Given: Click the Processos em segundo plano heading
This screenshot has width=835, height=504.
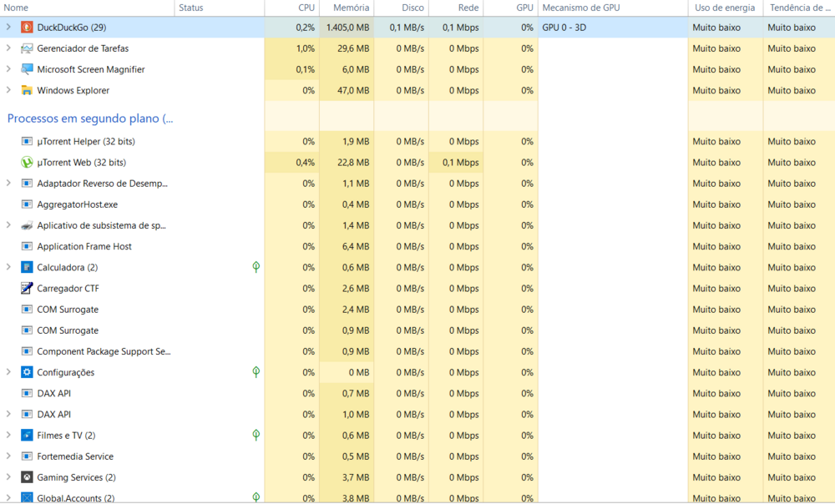Looking at the screenshot, I should click(x=90, y=118).
